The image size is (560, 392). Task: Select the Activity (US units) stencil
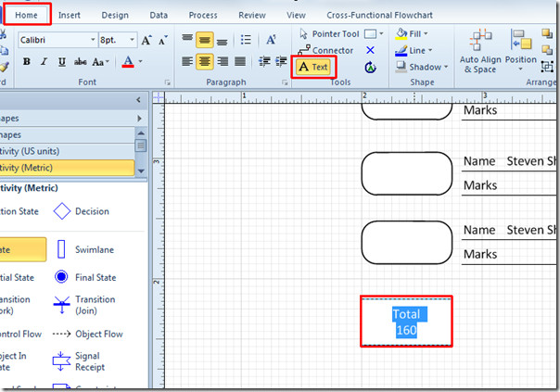coord(67,151)
